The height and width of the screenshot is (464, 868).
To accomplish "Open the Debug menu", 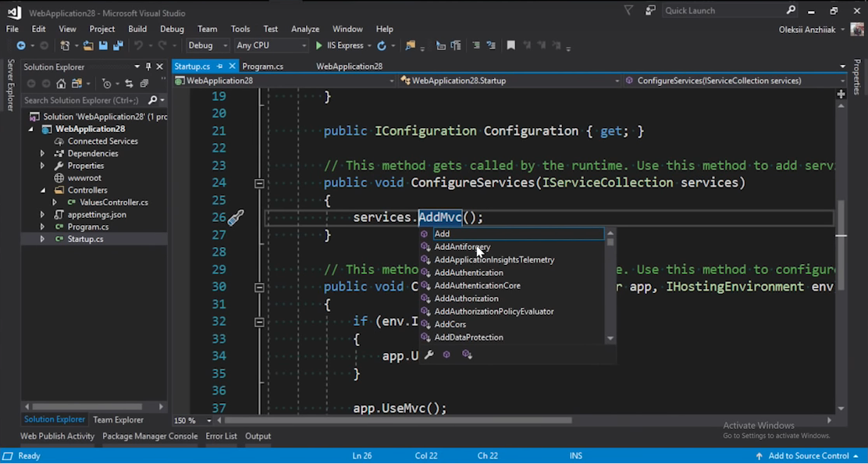I will (172, 29).
